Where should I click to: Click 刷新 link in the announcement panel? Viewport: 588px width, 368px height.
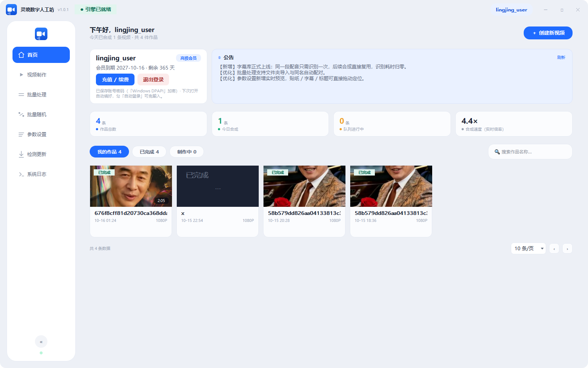click(561, 57)
